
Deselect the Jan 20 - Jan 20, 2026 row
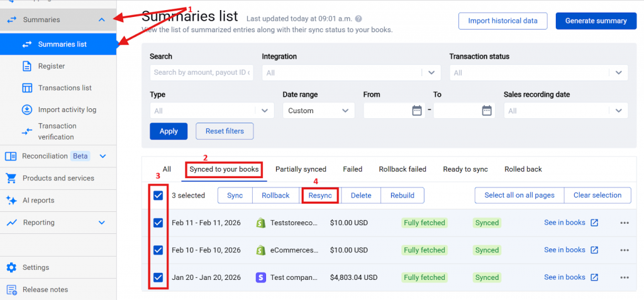[x=158, y=277]
